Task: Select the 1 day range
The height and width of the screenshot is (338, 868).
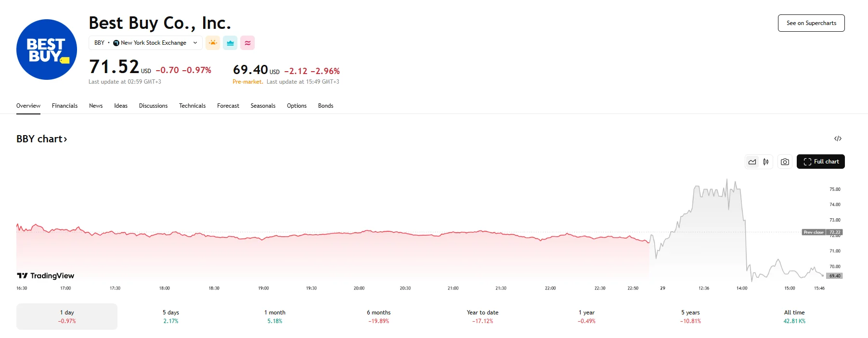Action: [67, 316]
